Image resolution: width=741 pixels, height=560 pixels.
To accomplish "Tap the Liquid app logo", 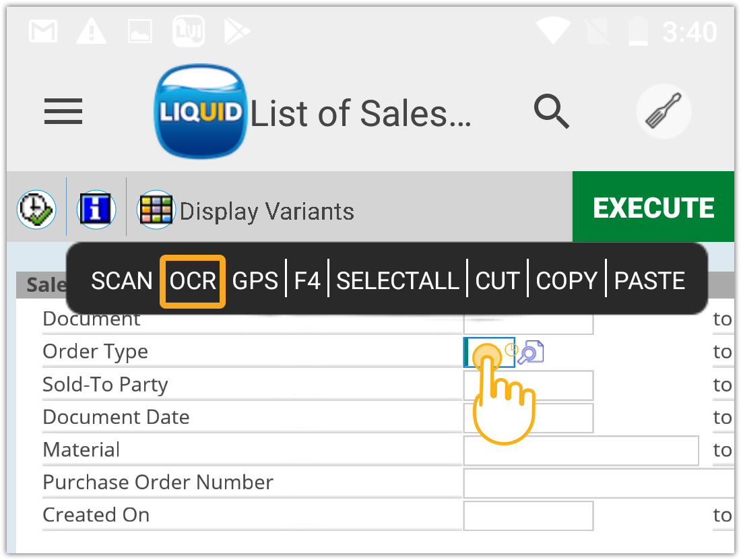I will click(200, 111).
